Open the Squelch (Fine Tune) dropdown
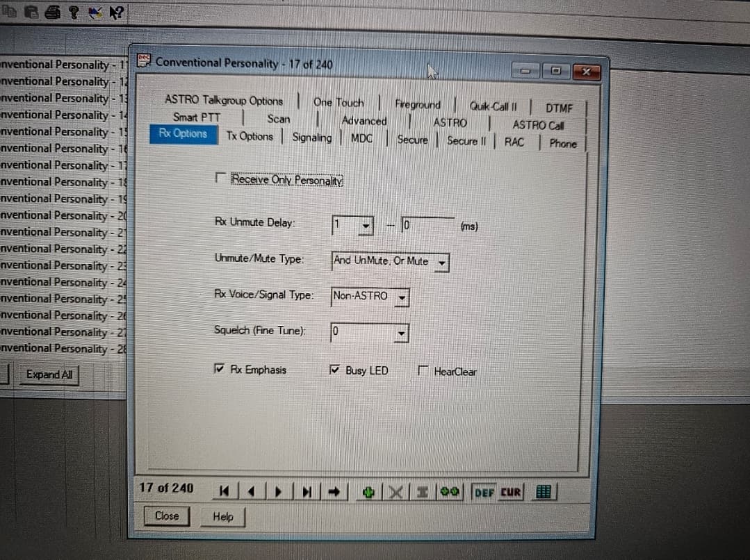 (x=401, y=333)
